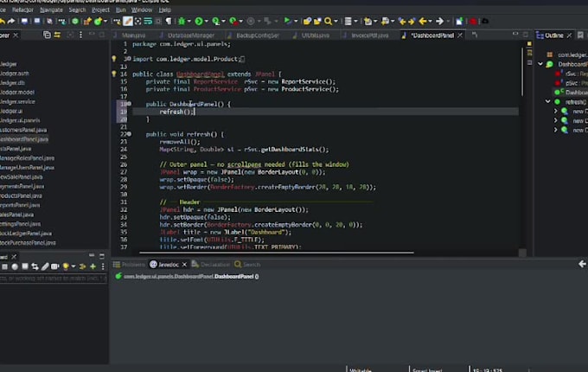Click the Coverage run icon
588x372 pixels.
click(216, 22)
